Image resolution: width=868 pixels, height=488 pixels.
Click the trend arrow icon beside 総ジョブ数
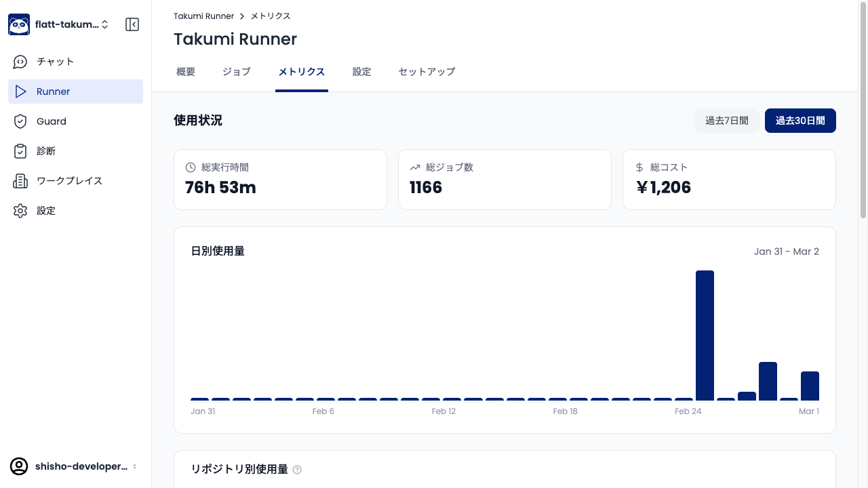pos(415,167)
